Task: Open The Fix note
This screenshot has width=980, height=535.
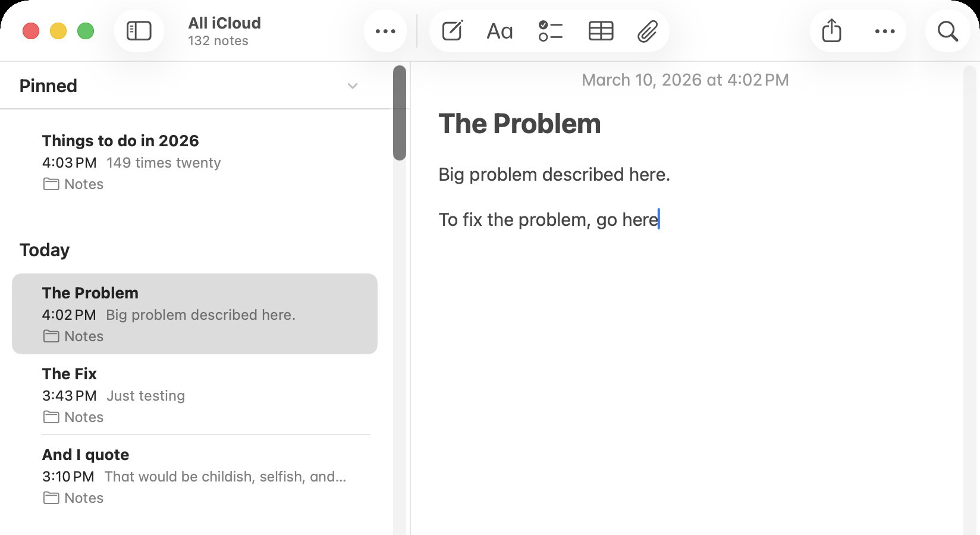Action: (x=194, y=395)
